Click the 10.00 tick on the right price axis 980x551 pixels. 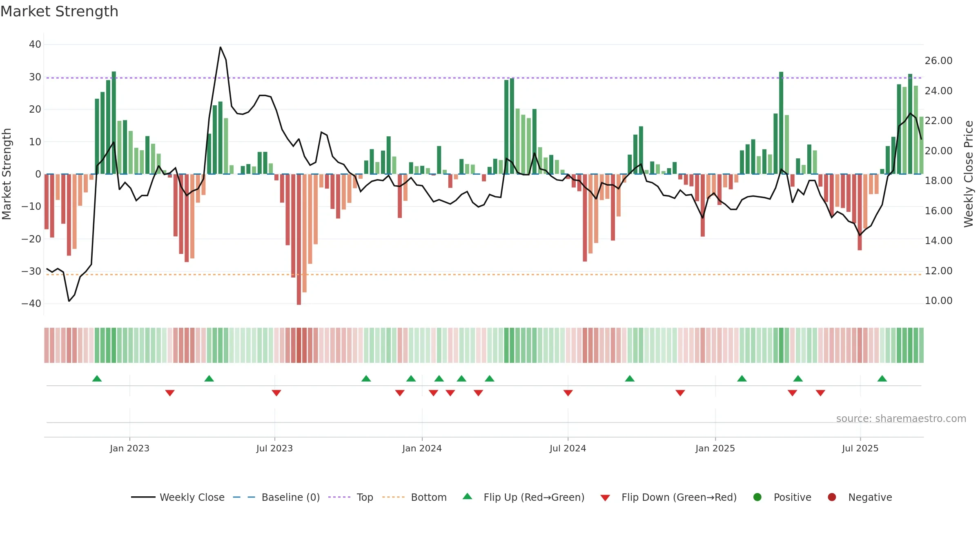(938, 300)
